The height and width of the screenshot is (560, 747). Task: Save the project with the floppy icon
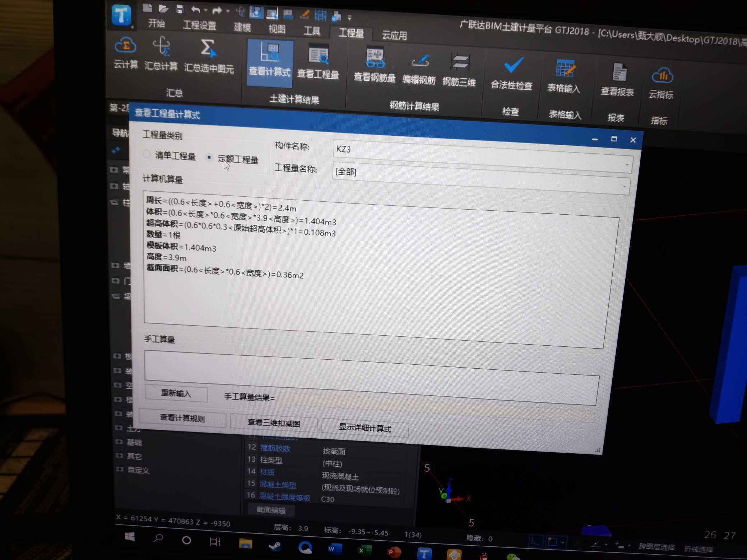click(180, 9)
